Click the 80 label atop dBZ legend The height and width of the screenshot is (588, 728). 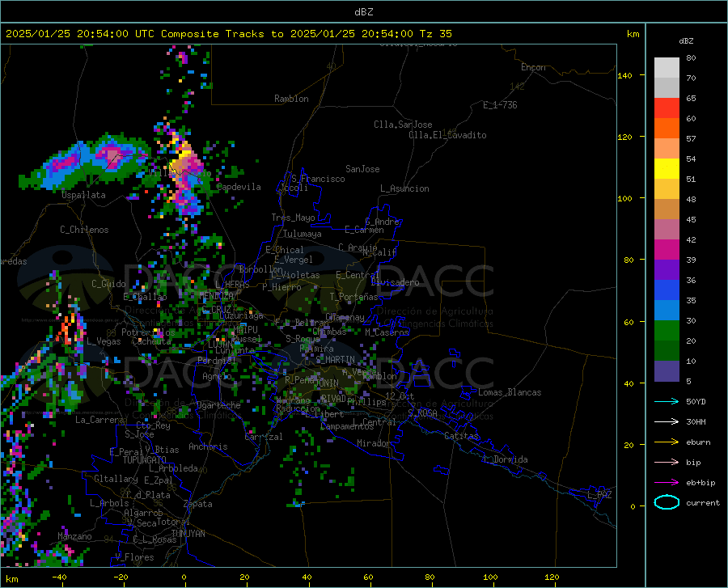pos(691,58)
